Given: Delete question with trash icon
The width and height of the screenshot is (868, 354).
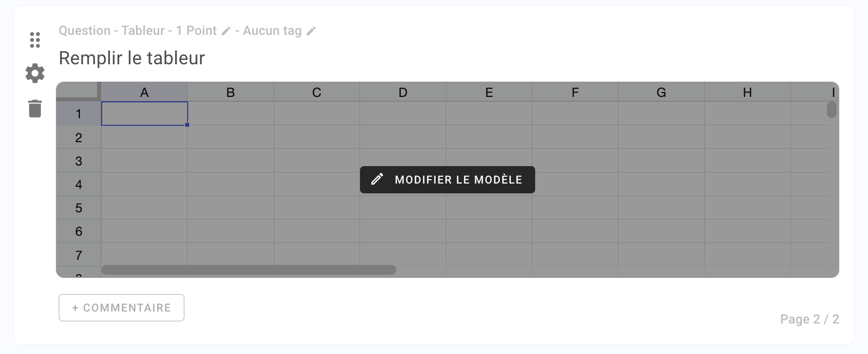Looking at the screenshot, I should point(35,108).
